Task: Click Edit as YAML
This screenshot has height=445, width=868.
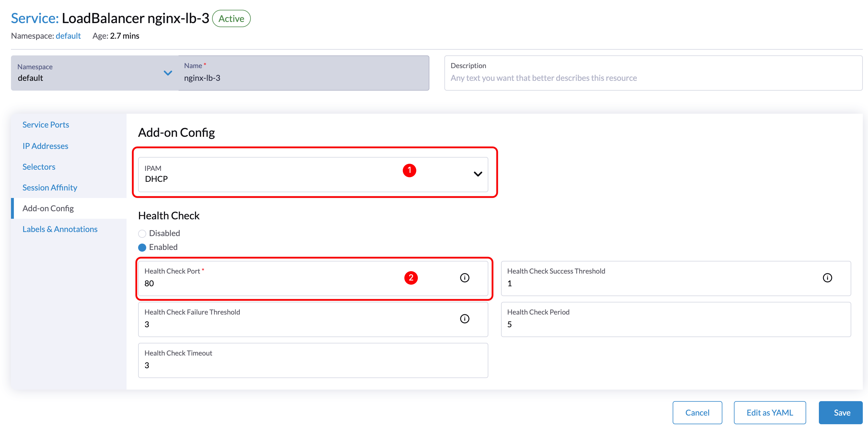Action: [769, 412]
